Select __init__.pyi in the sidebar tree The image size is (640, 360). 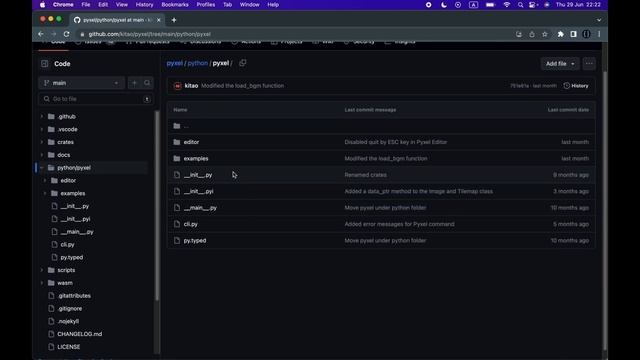75,219
